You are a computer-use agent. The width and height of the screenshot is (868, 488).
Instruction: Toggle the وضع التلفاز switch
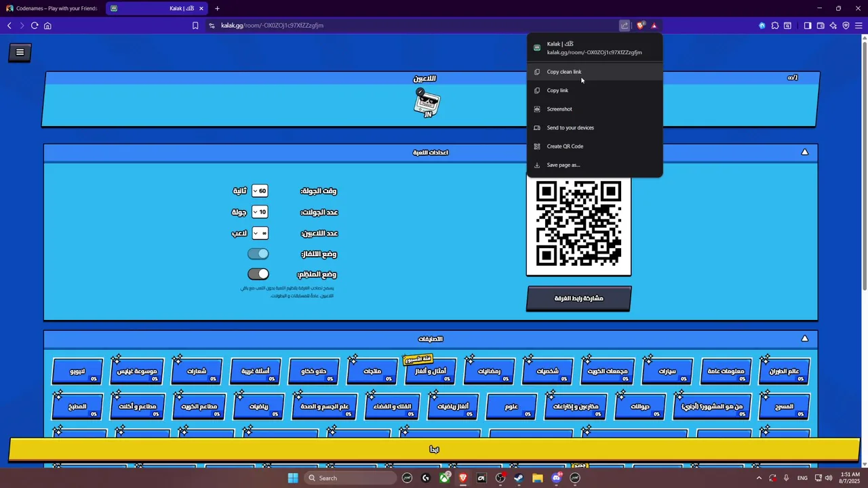pyautogui.click(x=258, y=253)
